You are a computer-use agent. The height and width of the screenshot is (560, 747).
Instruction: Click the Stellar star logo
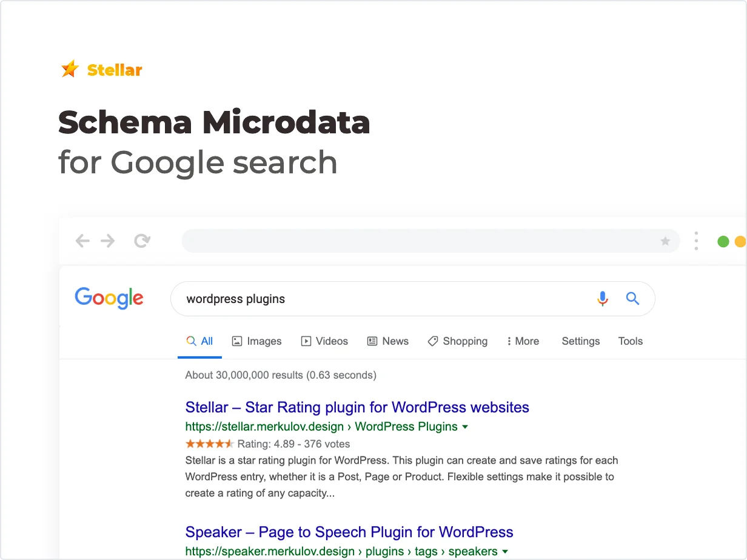pyautogui.click(x=70, y=70)
